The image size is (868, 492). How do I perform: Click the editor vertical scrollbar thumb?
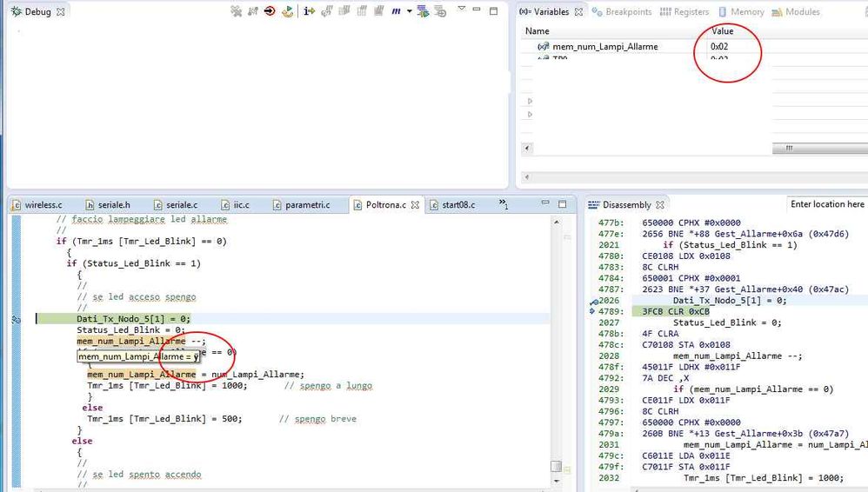tap(557, 466)
